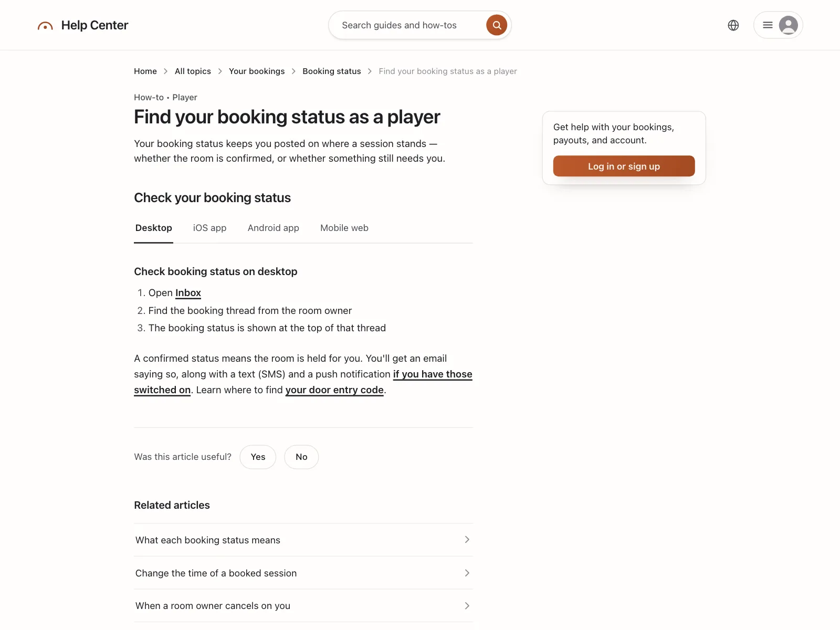Switch to the Mobile web tab
Screen dimensions: 840x630
pyautogui.click(x=344, y=228)
